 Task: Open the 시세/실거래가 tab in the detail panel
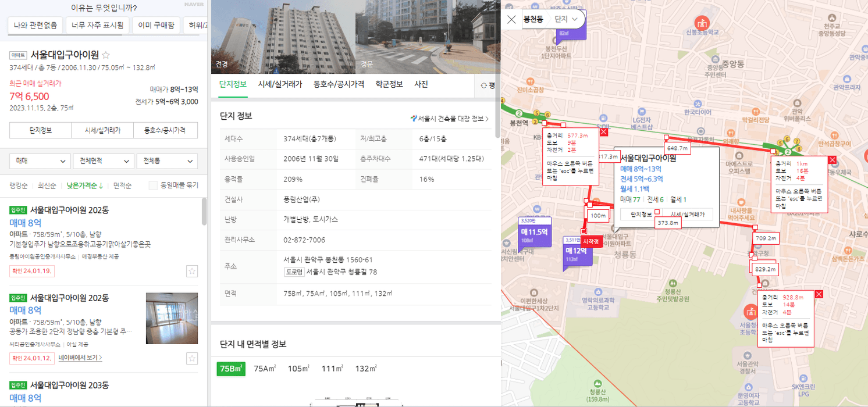click(x=280, y=84)
